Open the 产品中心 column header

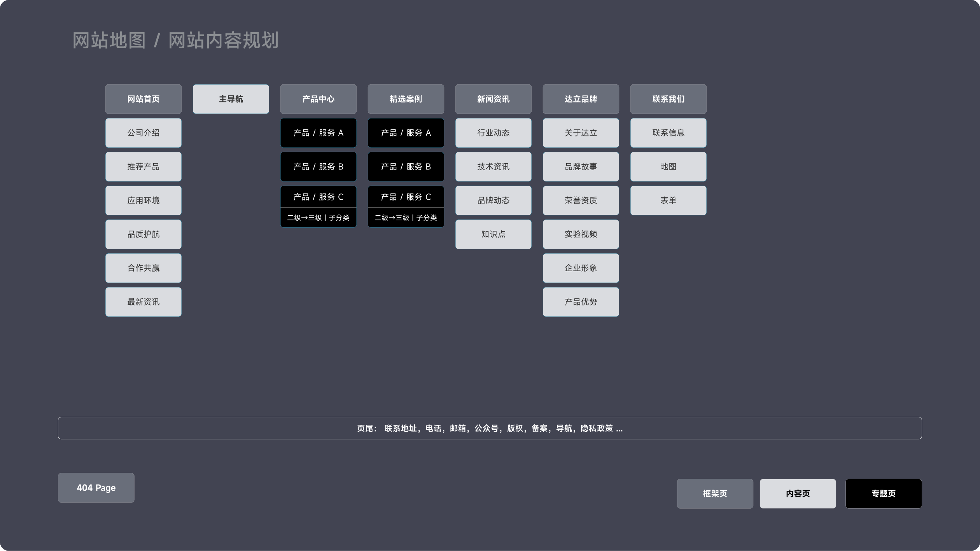(x=318, y=99)
